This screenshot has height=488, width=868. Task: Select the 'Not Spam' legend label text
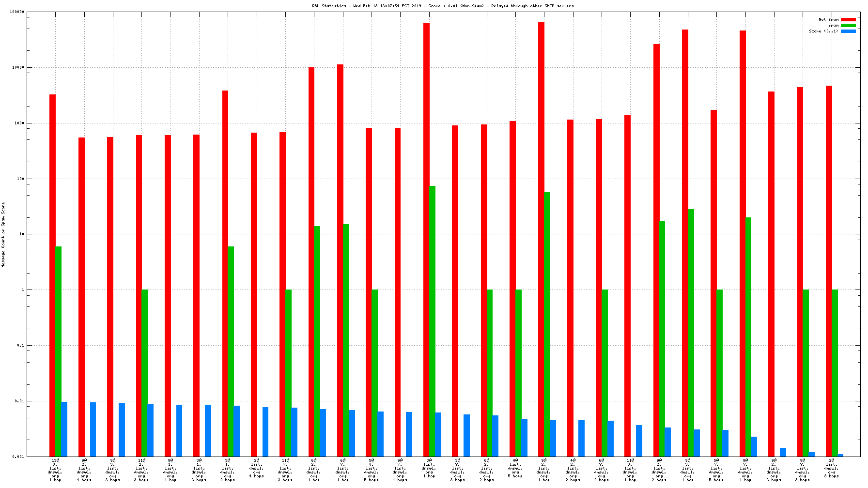(828, 19)
